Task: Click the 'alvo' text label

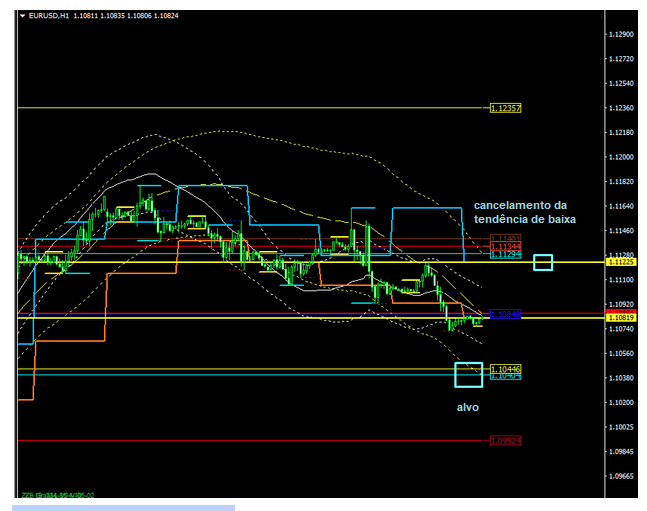Action: pyautogui.click(x=468, y=408)
